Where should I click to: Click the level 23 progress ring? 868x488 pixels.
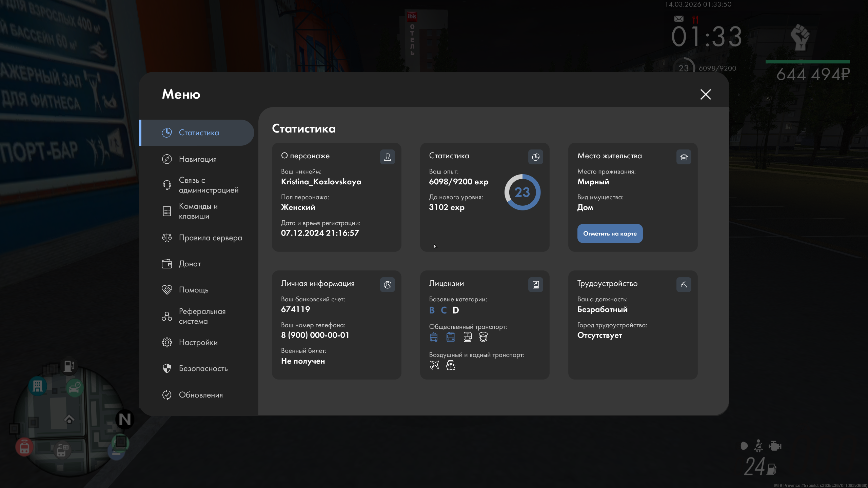pyautogui.click(x=522, y=192)
